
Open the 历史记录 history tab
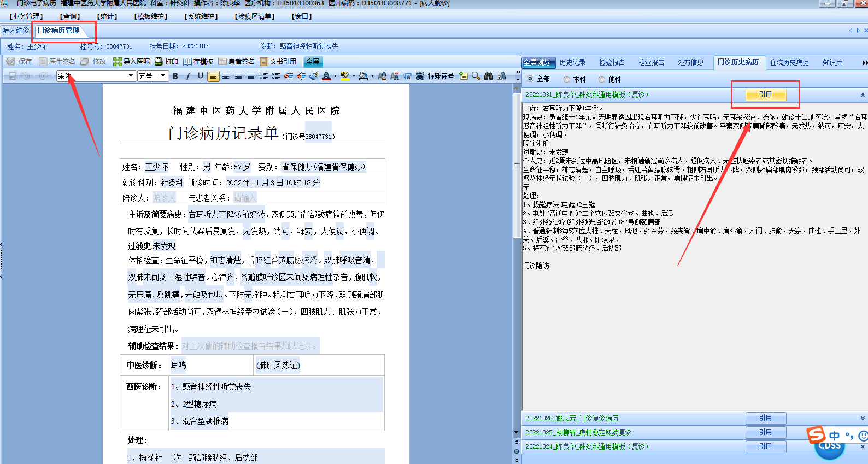(572, 62)
